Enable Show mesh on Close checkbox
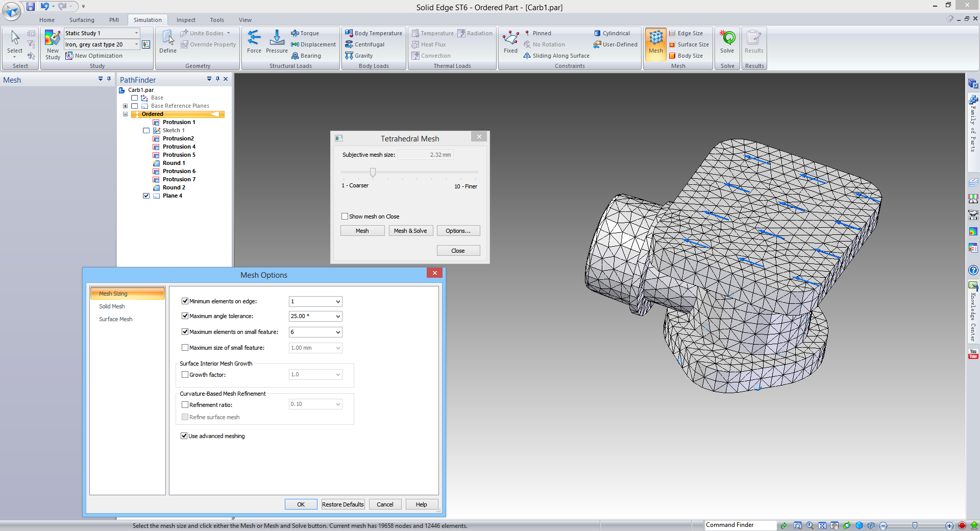The image size is (980, 531). 345,216
